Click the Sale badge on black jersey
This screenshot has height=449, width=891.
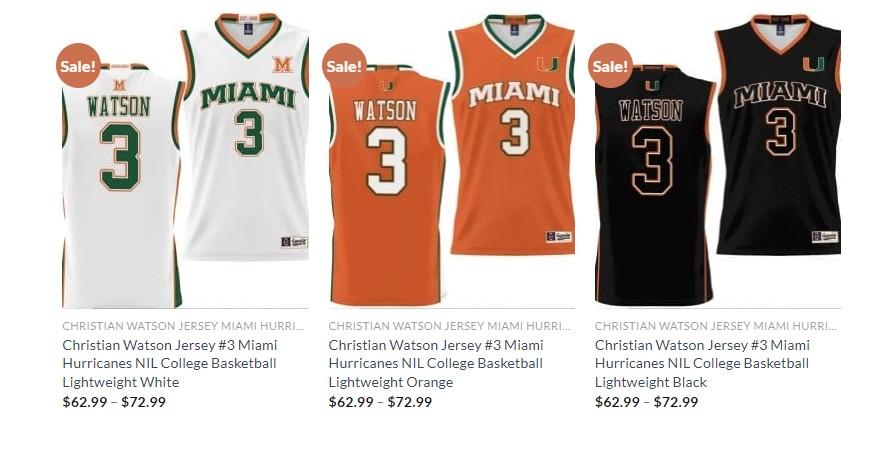pos(610,66)
